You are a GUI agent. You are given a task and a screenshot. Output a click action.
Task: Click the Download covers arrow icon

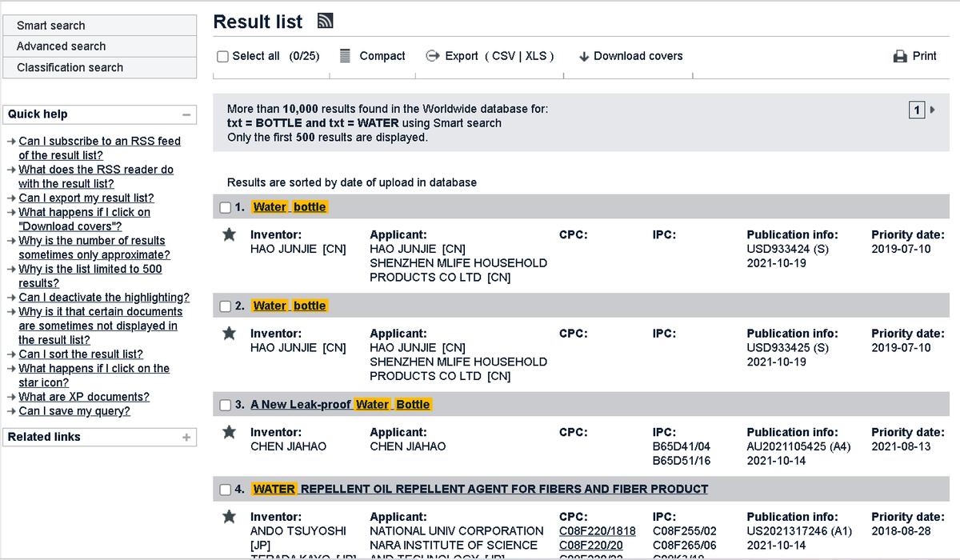[x=584, y=57]
